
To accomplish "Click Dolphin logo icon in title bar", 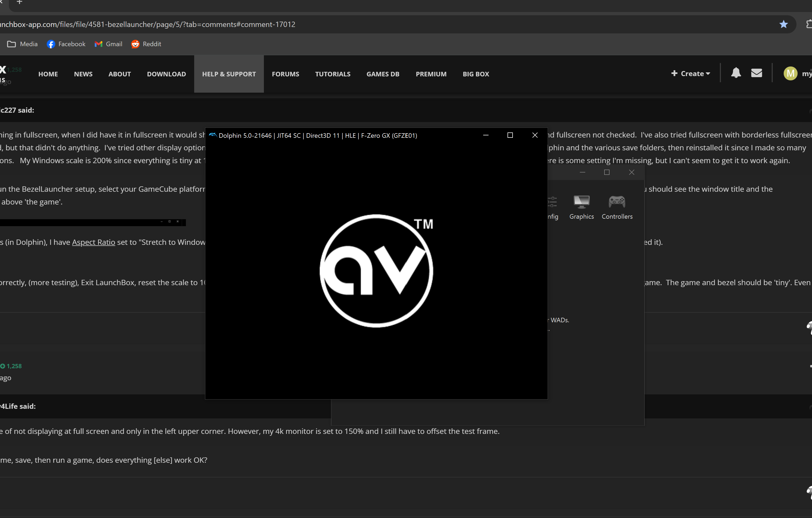I will click(212, 135).
